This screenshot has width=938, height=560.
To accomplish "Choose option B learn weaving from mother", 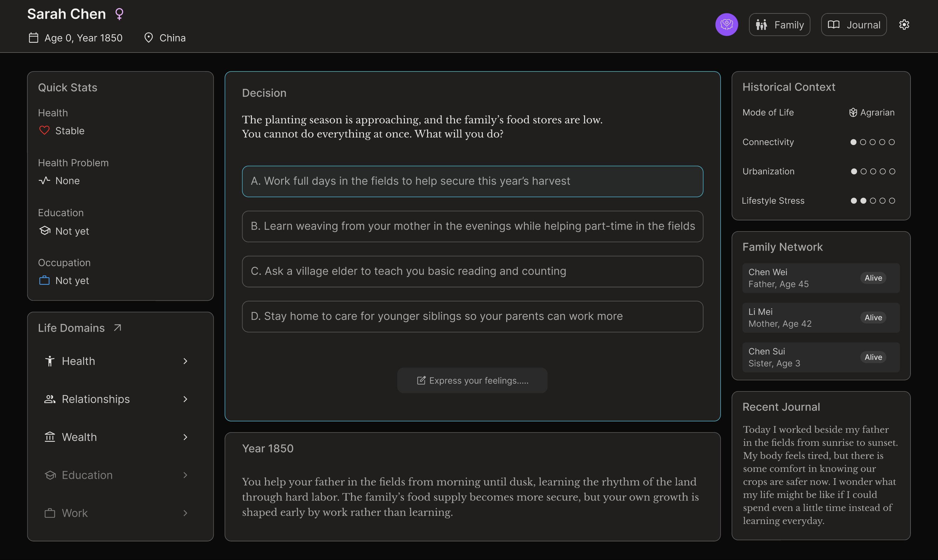I will pyautogui.click(x=472, y=226).
